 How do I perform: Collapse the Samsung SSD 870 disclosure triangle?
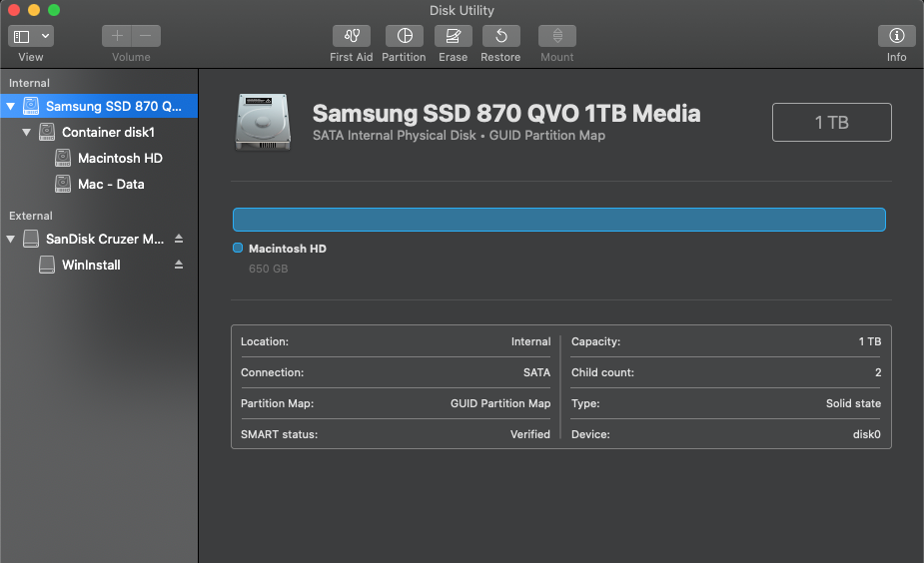11,107
